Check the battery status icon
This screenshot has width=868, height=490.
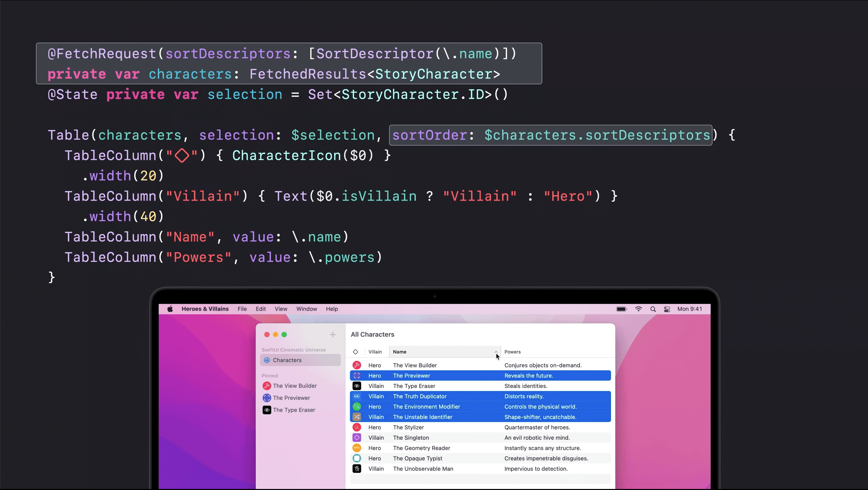pos(621,309)
